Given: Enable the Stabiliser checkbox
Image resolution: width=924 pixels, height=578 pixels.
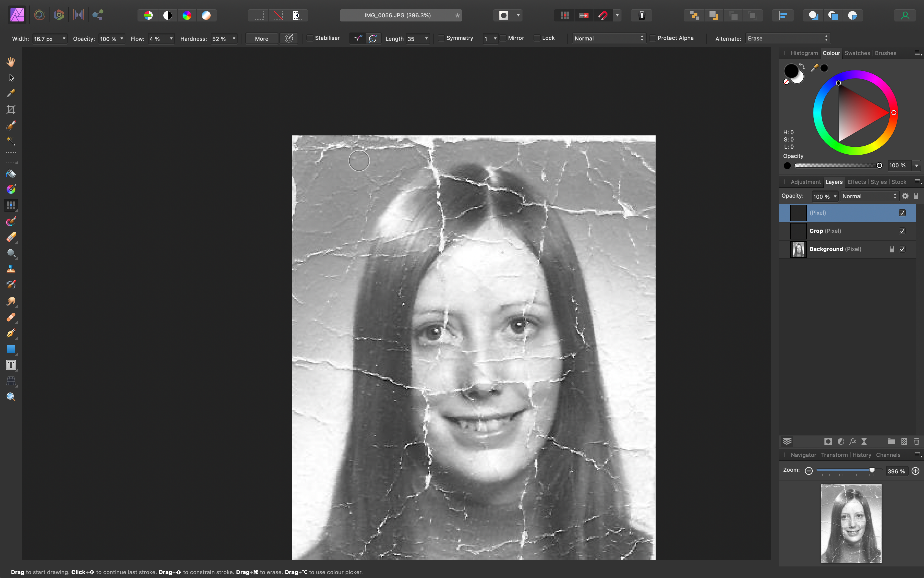Looking at the screenshot, I should tap(310, 38).
